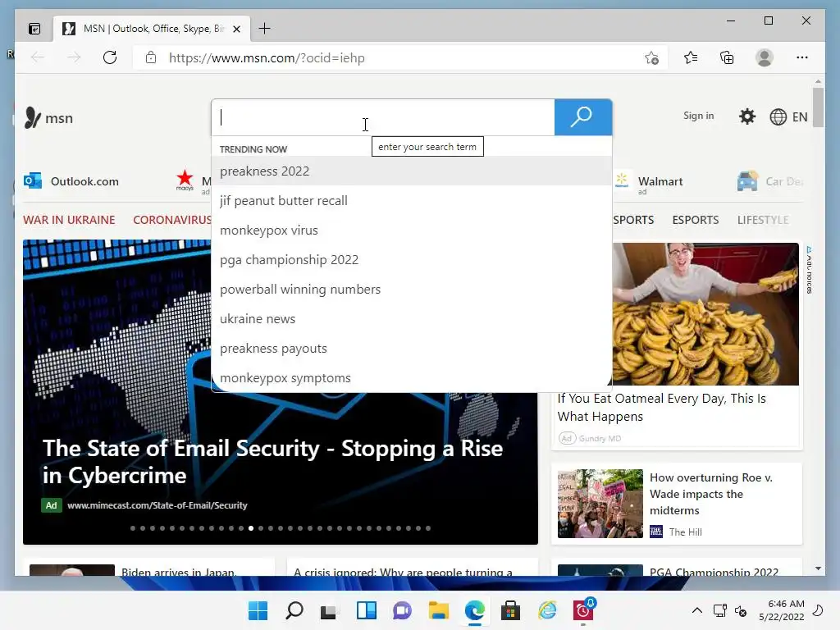Open the EN language selector
Image resolution: width=840 pixels, height=630 pixels.
(x=788, y=116)
